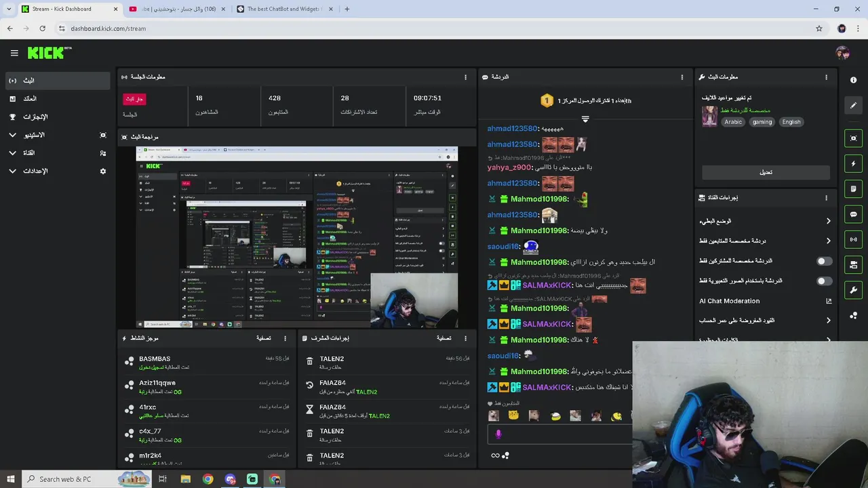The width and height of the screenshot is (868, 488).
Task: Select the Achievements item in left sidebar
Action: (57, 117)
